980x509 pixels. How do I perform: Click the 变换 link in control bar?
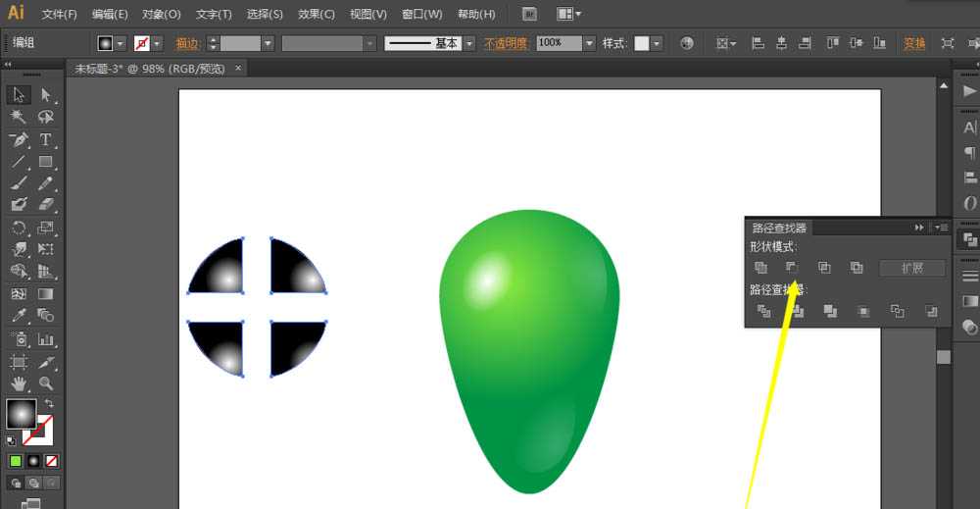pos(914,43)
